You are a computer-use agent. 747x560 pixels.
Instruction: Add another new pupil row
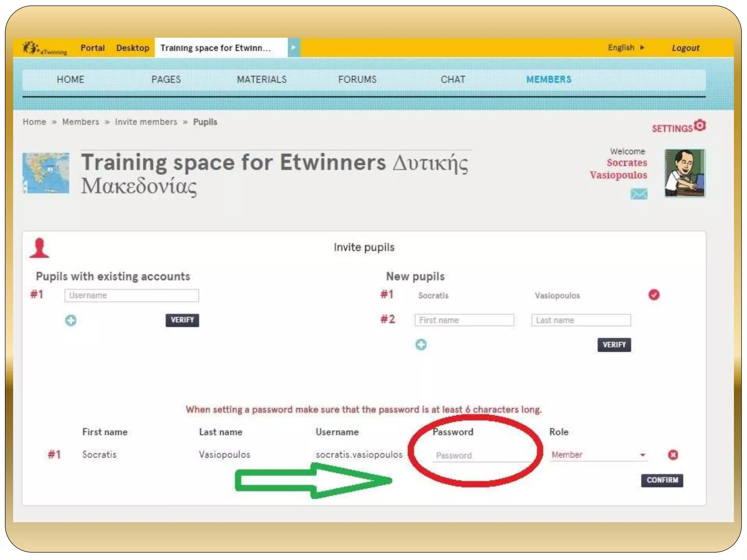pyautogui.click(x=421, y=345)
